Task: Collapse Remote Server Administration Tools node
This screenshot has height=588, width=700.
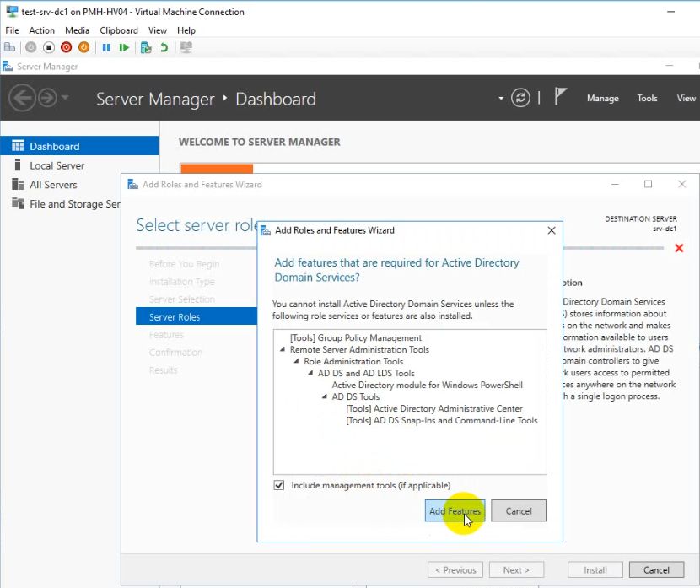Action: coord(283,349)
